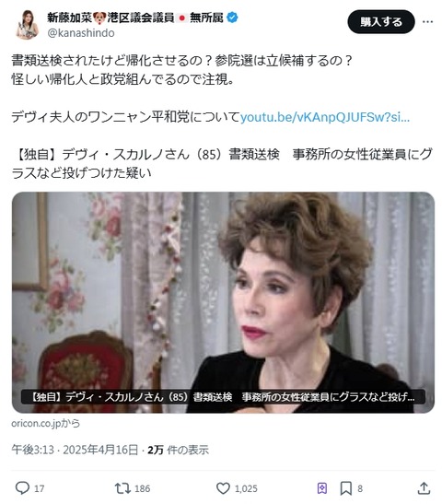Click the account display name 新藤加菜
The width and height of the screenshot is (442, 504).
coord(69,18)
